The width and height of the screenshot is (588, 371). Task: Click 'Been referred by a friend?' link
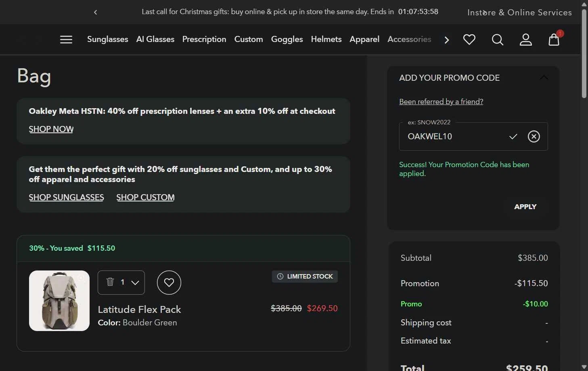pos(441,102)
